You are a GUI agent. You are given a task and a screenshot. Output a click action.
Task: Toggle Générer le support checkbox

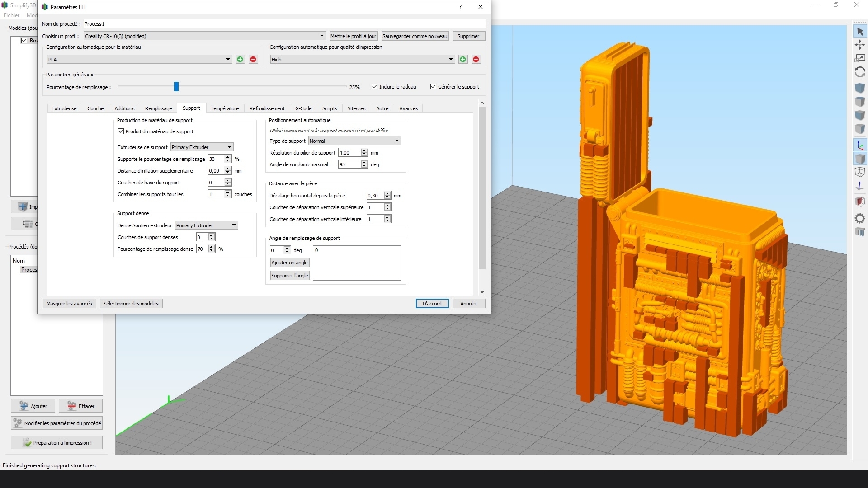coord(433,87)
